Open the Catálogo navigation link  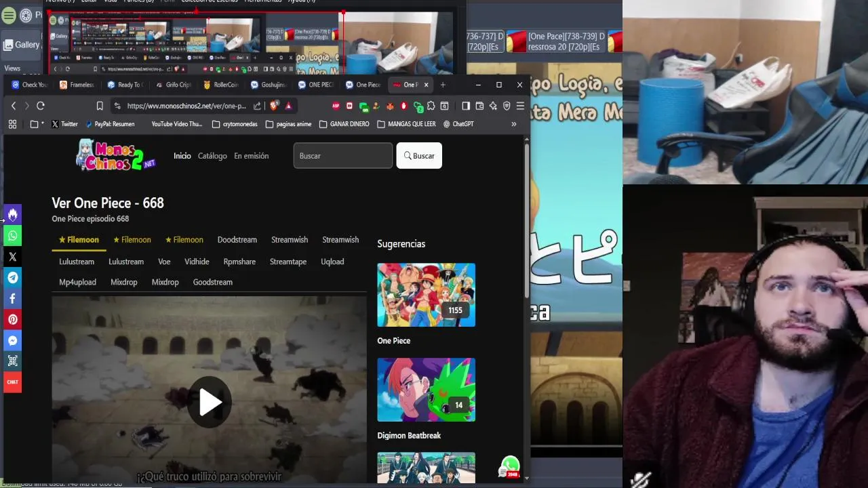(x=212, y=156)
